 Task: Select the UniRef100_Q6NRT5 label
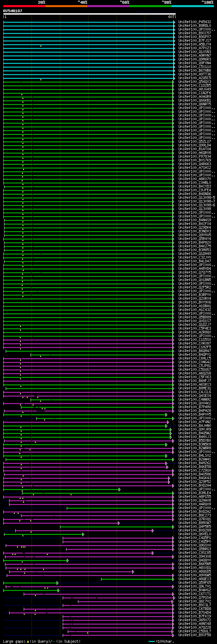point(195,104)
